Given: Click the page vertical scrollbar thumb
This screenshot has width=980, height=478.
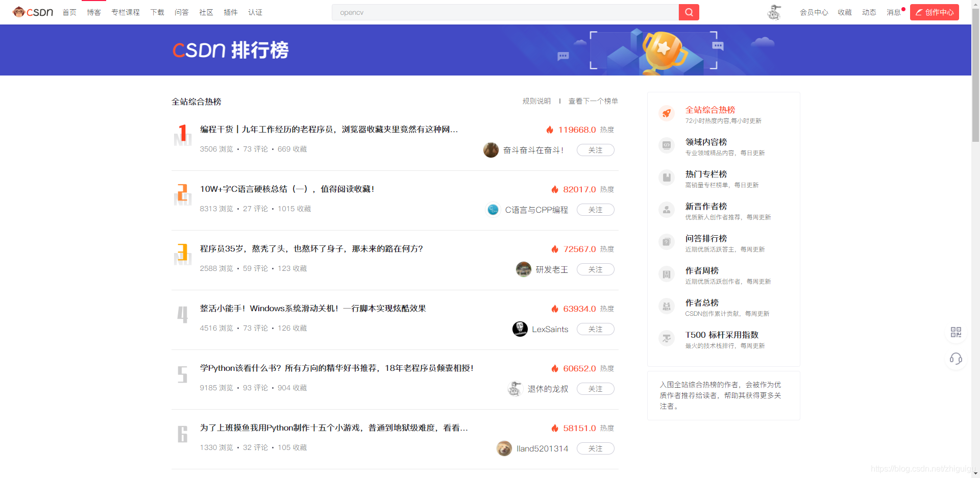Looking at the screenshot, I should tap(975, 76).
